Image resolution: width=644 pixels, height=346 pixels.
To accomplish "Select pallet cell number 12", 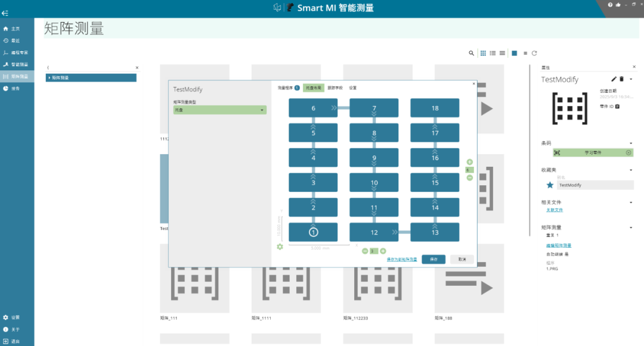I will [374, 232].
